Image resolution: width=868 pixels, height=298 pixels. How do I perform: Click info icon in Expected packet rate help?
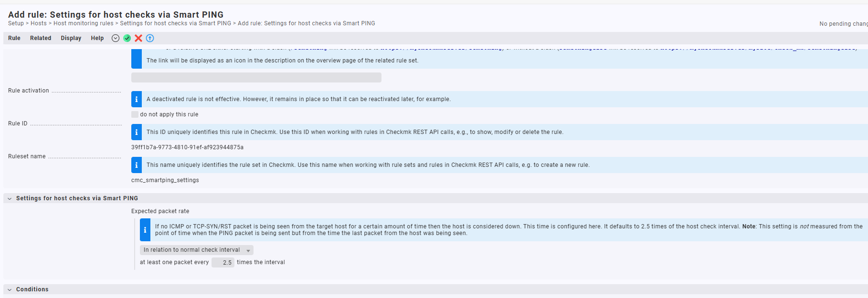[x=145, y=230]
